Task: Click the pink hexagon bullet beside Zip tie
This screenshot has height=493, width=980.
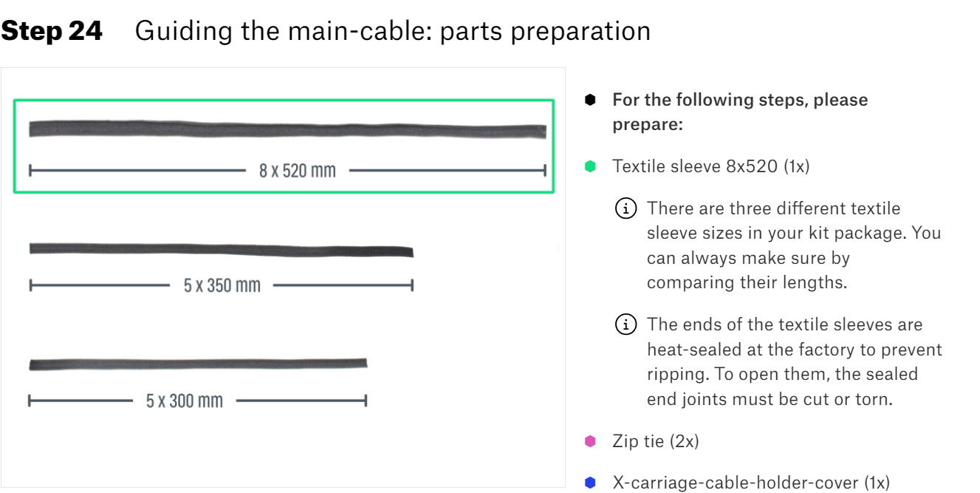Action: 590,441
